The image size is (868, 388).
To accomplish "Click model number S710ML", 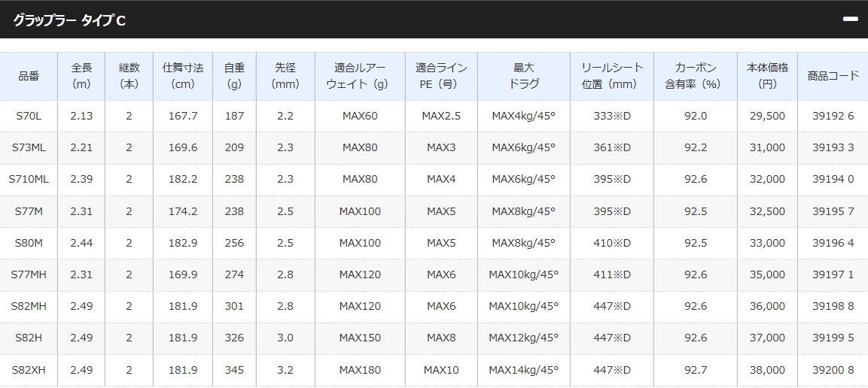I will (x=29, y=179).
